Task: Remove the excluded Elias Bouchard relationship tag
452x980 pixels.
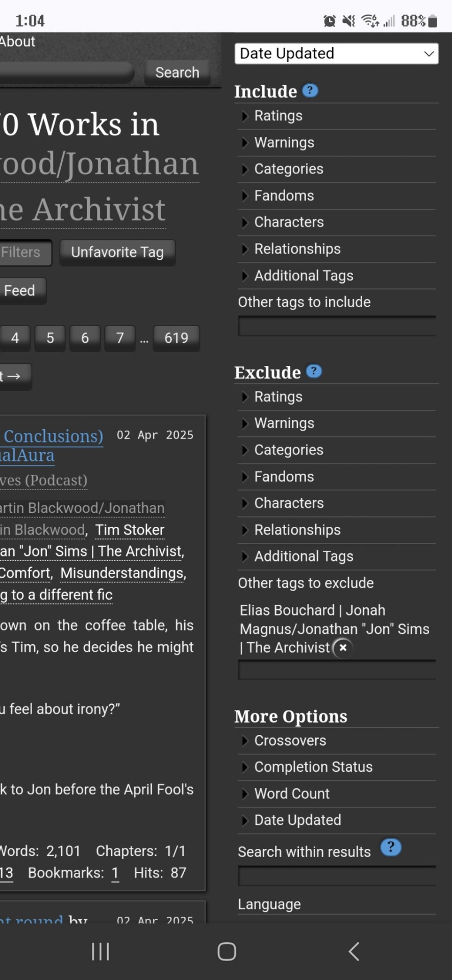Action: [x=343, y=648]
